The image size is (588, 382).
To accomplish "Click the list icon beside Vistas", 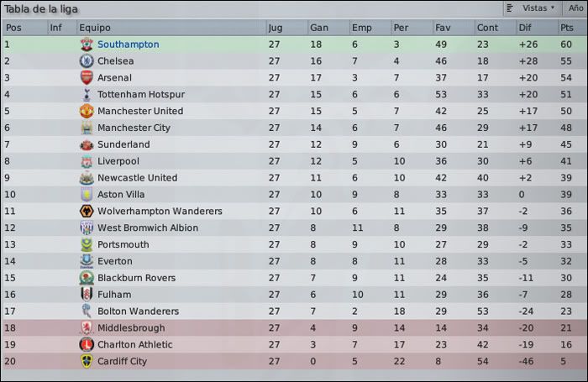I will point(510,8).
